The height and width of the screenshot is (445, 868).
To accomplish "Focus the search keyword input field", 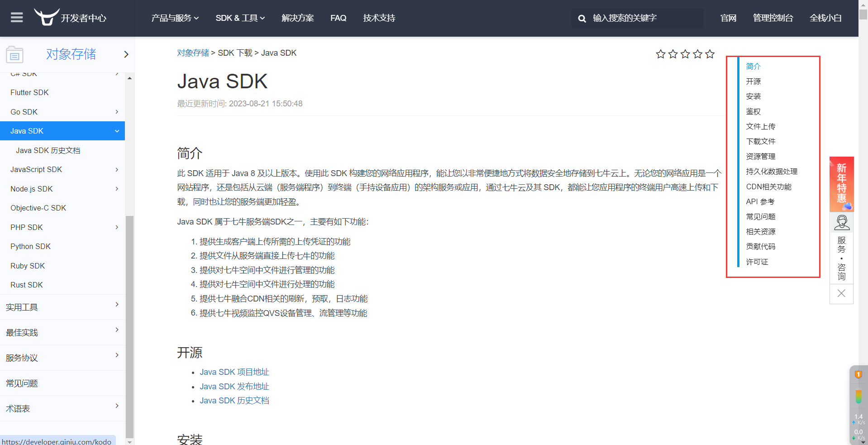I will pyautogui.click(x=638, y=18).
